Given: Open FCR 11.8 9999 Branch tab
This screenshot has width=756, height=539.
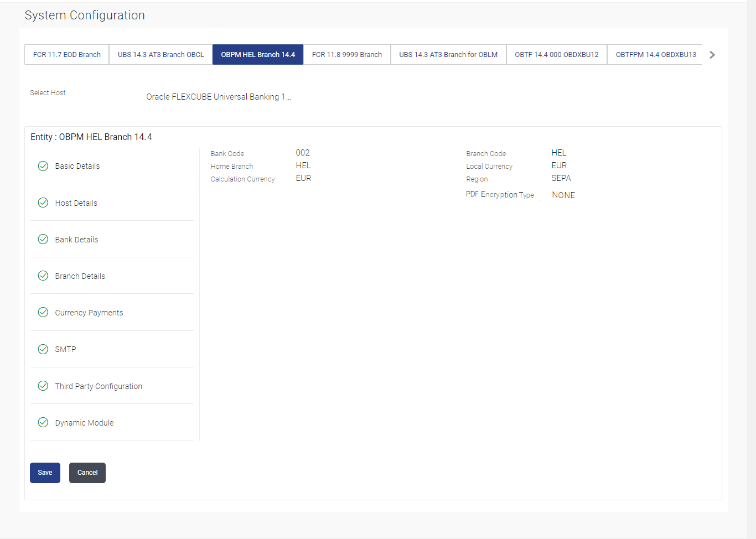Looking at the screenshot, I should click(347, 55).
